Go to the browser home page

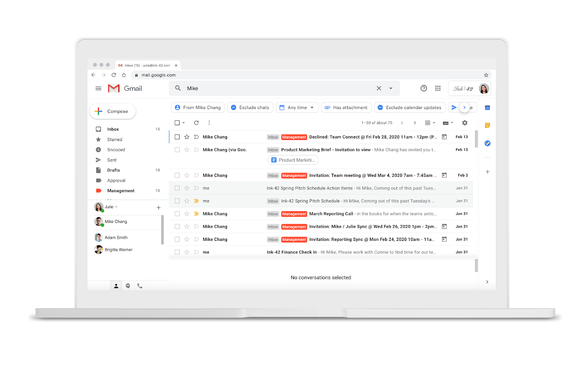pos(124,75)
